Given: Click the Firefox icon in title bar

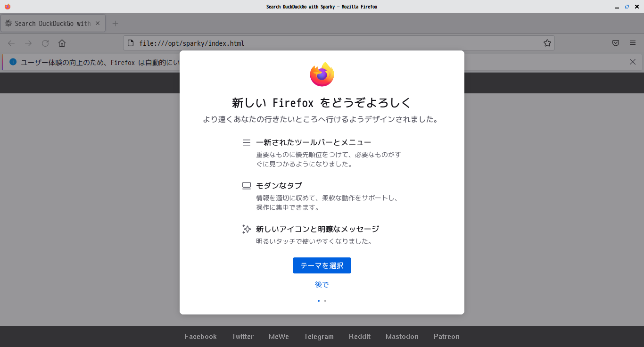Looking at the screenshot, I should pyautogui.click(x=7, y=7).
